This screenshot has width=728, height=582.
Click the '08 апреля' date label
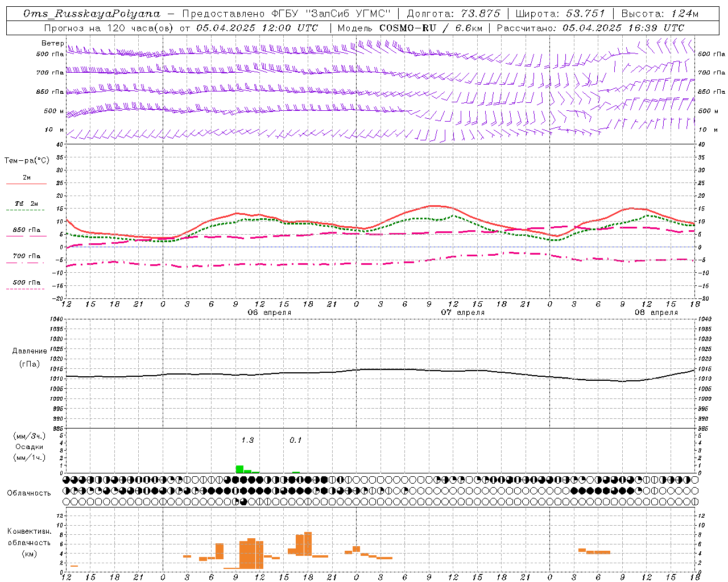[x=656, y=313]
